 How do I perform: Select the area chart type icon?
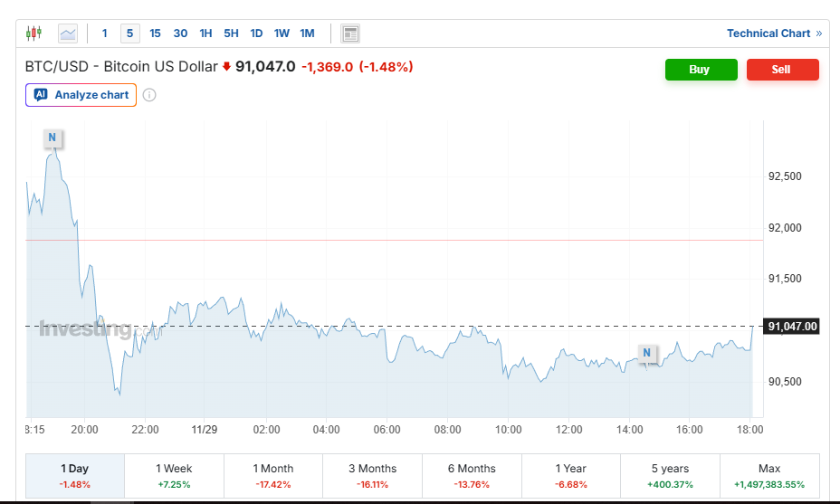[68, 33]
